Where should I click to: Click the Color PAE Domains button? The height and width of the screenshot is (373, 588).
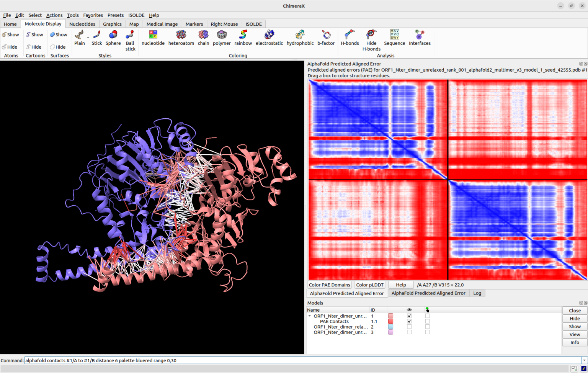330,285
